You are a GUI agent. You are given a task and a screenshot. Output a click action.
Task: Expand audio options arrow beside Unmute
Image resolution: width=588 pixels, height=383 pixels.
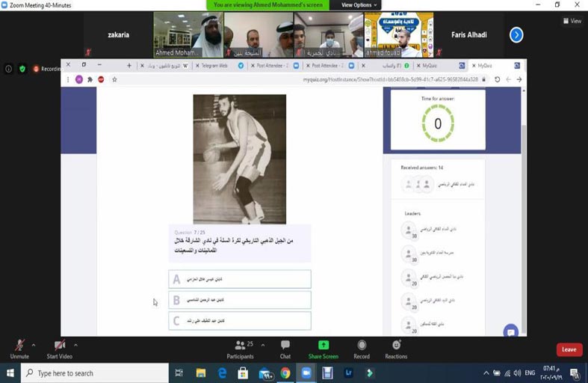click(x=34, y=345)
